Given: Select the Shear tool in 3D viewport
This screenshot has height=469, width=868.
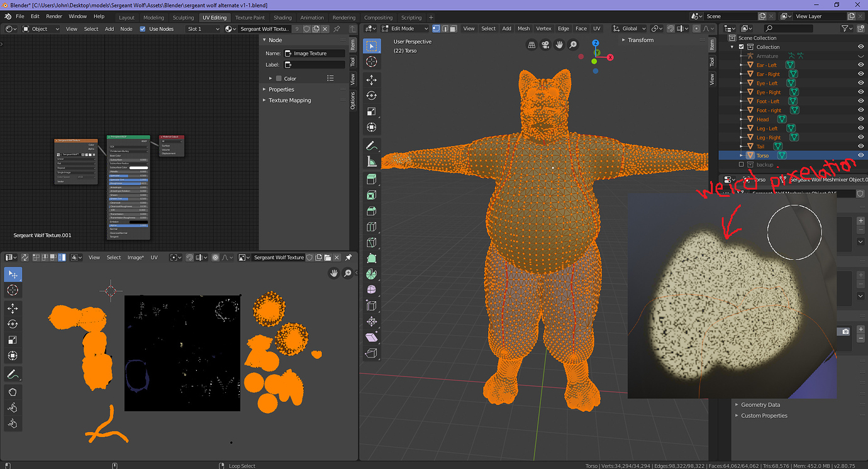Looking at the screenshot, I should 372,337.
